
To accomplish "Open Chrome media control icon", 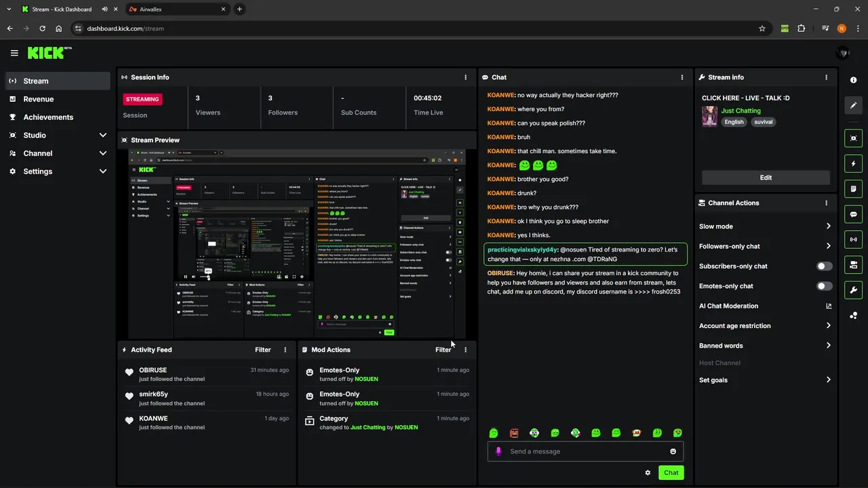I will click(825, 28).
